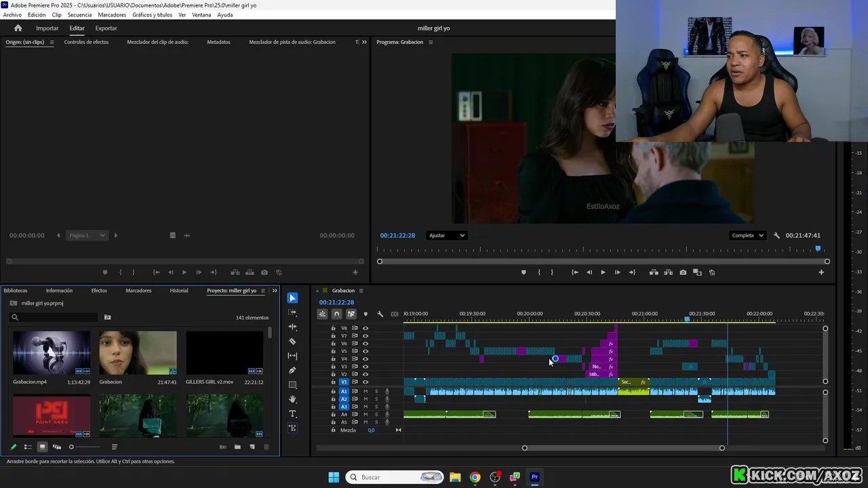Toggle visibility eye of track V2
This screenshot has height=488, width=868.
tap(366, 374)
